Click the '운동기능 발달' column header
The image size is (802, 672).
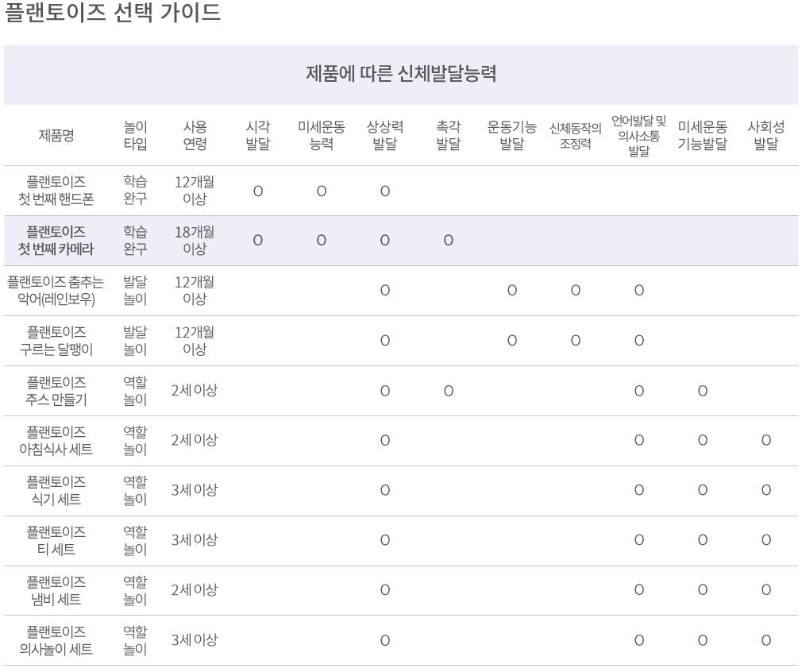pyautogui.click(x=512, y=135)
